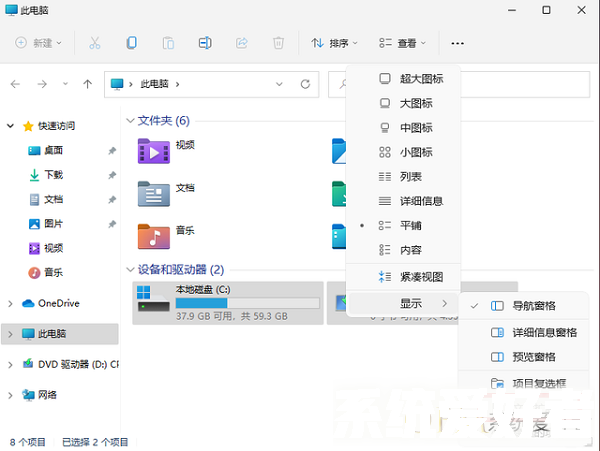Open the Videos folder in main pane
Screen dimensions: 600x451
pyautogui.click(x=154, y=151)
